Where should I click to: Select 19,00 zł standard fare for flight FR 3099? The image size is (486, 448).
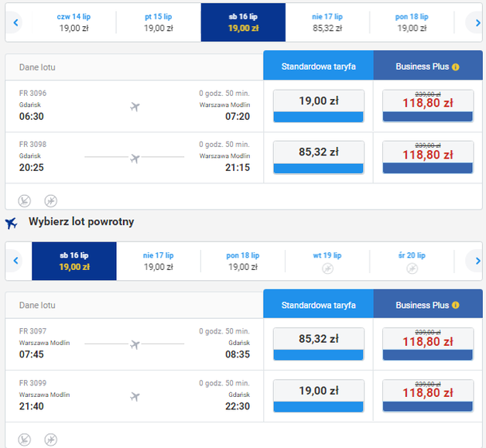coord(318,395)
